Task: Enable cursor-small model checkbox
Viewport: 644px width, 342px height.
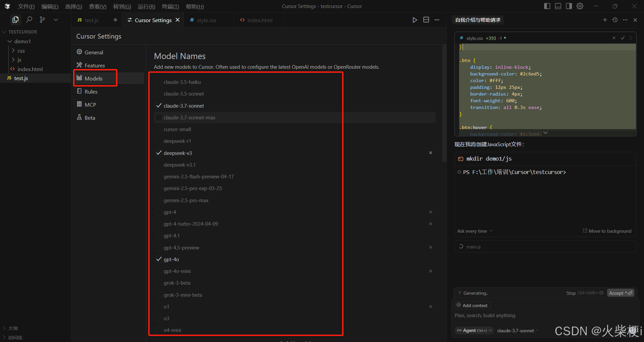Action: pyautogui.click(x=159, y=129)
